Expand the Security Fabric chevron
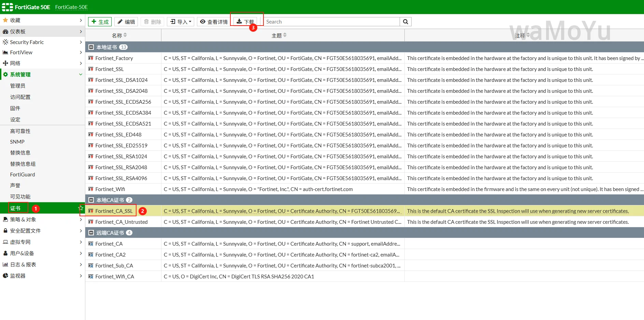Viewport: 644px width, 320px height. click(x=81, y=42)
